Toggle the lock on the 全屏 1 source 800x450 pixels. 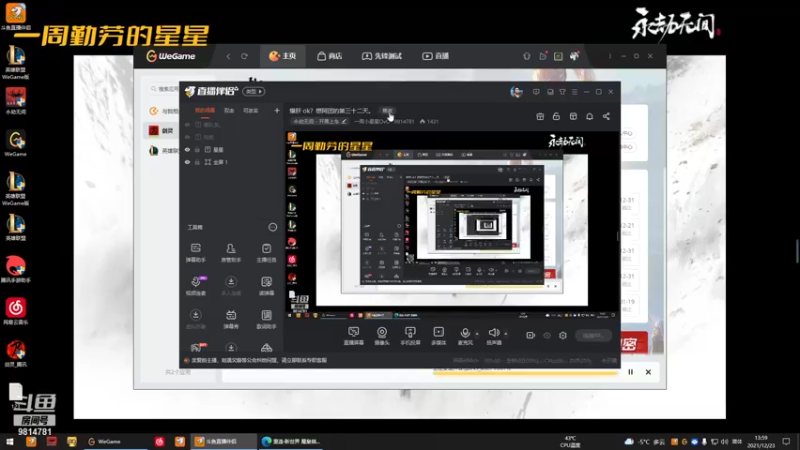click(x=197, y=162)
